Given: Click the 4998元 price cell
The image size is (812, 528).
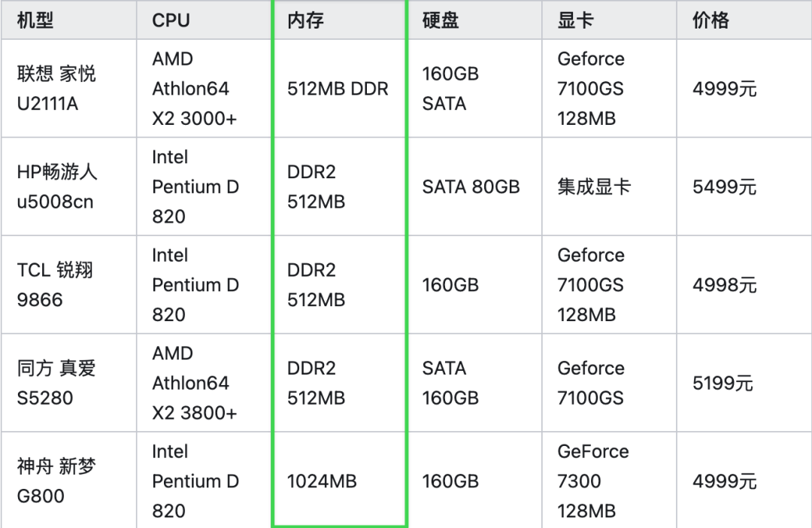Looking at the screenshot, I should pos(724,285).
